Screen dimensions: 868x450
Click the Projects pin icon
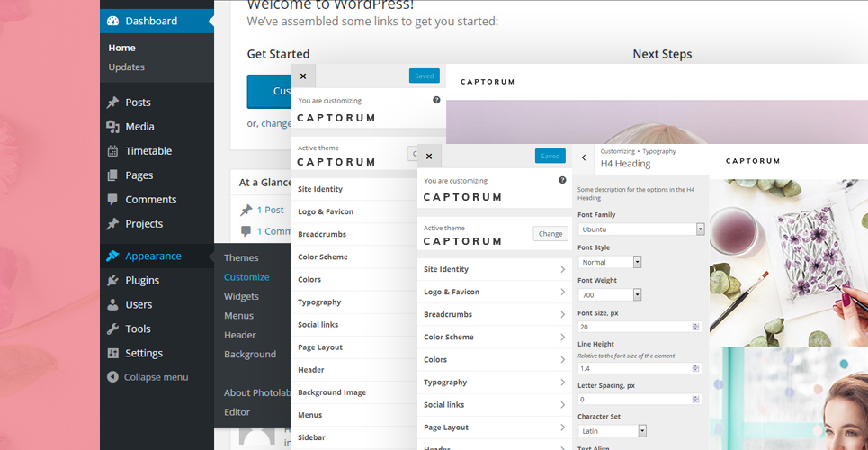pyautogui.click(x=113, y=224)
